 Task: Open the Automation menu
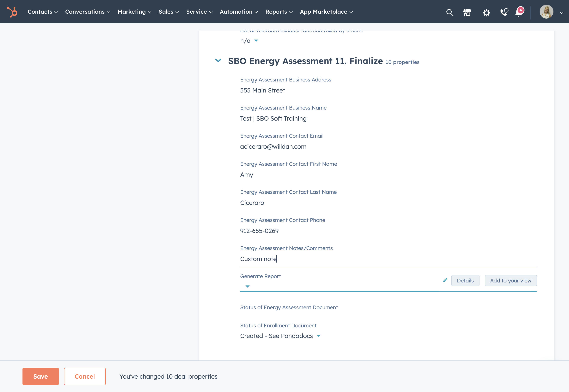pyautogui.click(x=239, y=12)
